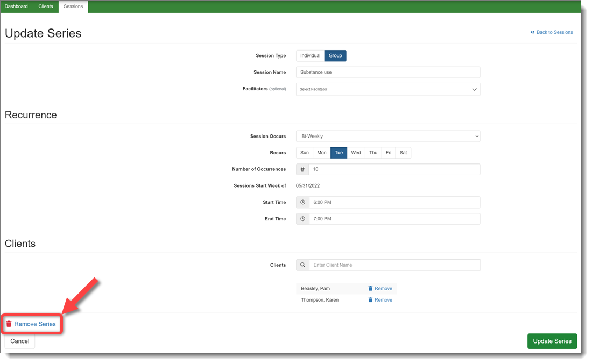Click the clock icon beside Start Time
This screenshot has height=364, width=592.
(302, 203)
